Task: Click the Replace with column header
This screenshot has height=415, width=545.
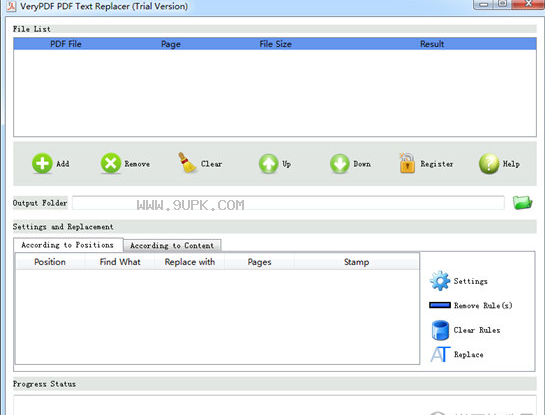Action: pyautogui.click(x=189, y=262)
